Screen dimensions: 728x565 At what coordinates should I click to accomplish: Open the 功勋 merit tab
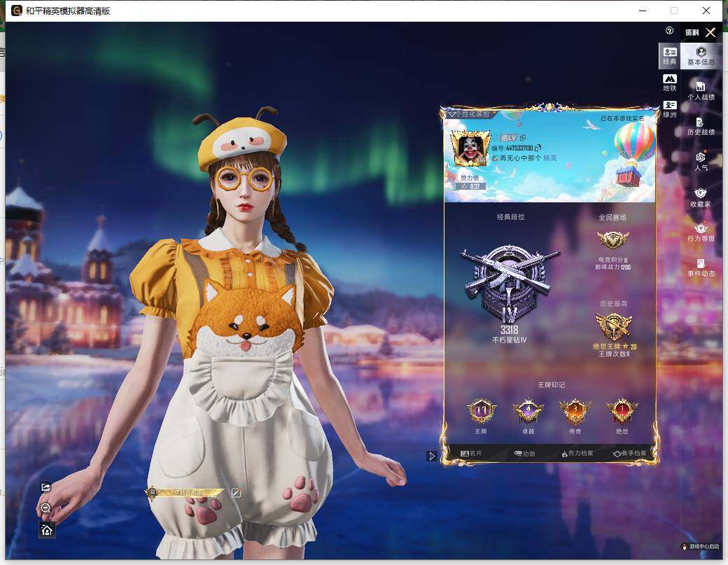524,454
